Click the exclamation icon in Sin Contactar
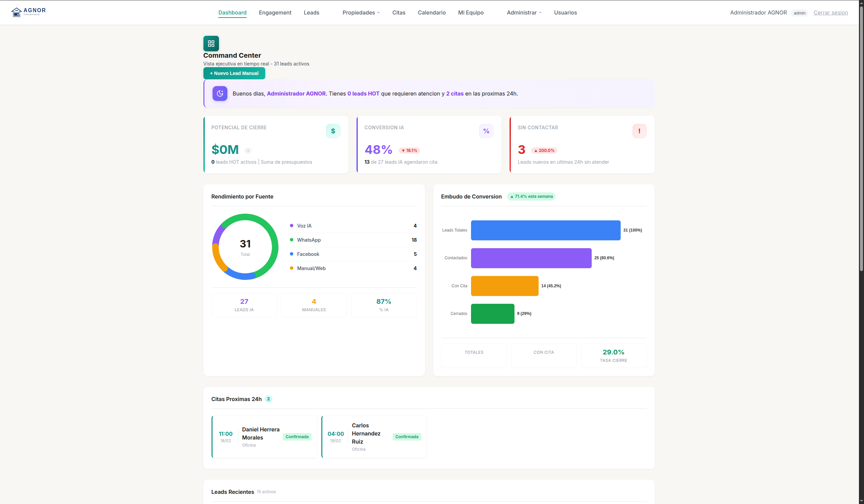The height and width of the screenshot is (504, 864). pyautogui.click(x=639, y=131)
